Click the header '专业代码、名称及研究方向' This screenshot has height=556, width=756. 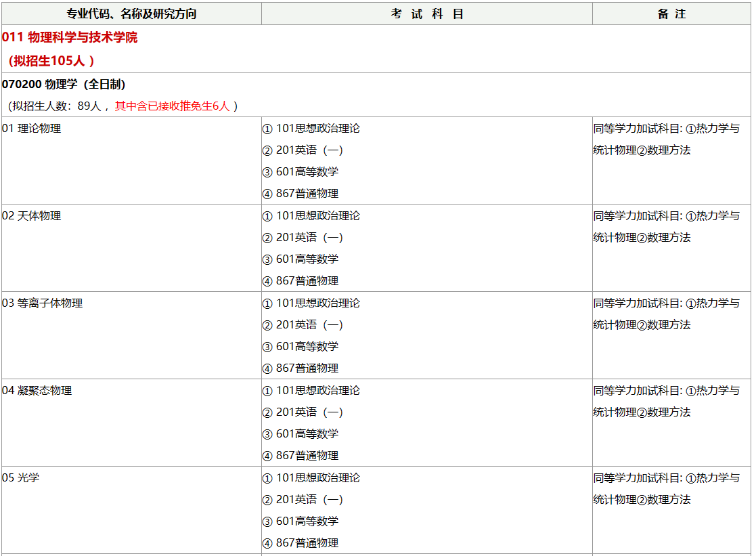pos(131,14)
